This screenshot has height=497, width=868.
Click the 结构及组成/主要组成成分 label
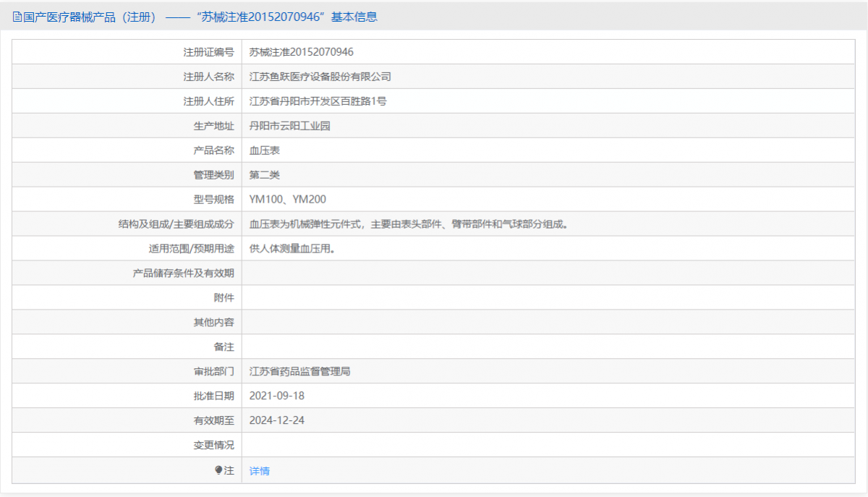tap(176, 224)
